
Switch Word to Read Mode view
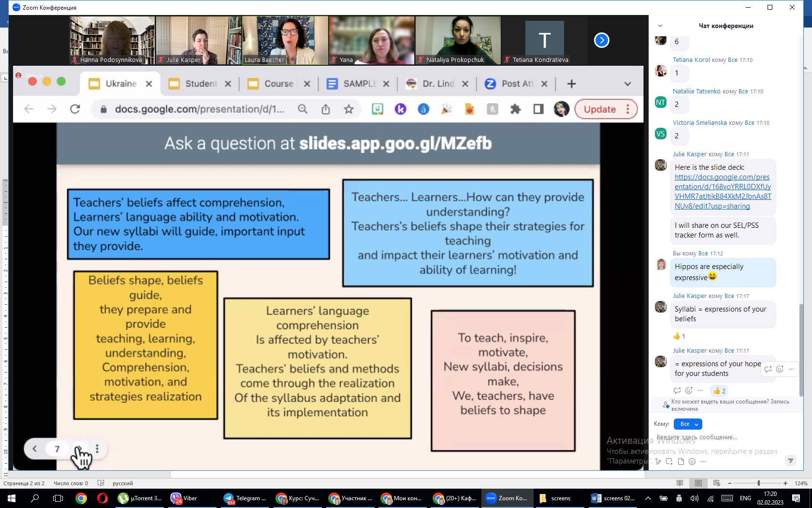coord(680,483)
